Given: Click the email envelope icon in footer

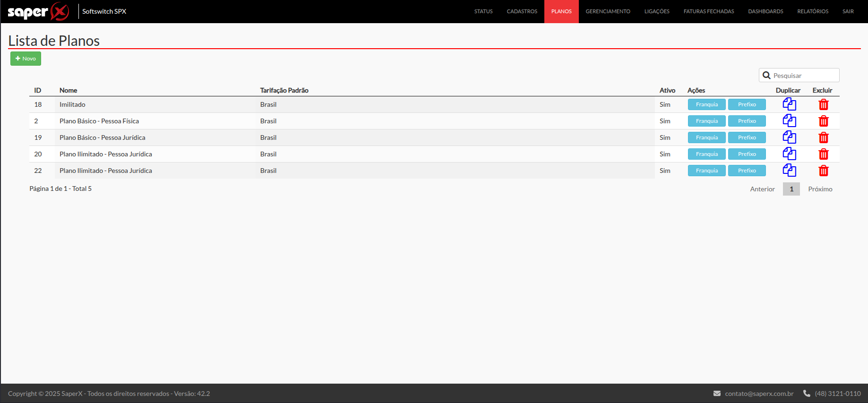Looking at the screenshot, I should [x=717, y=394].
